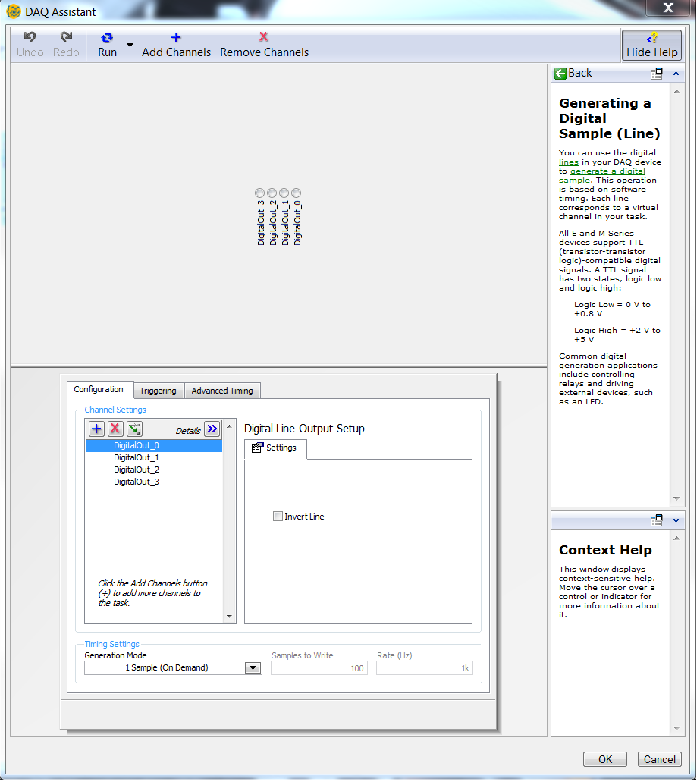Click the Cancel button
Screen dimensions: 700x782
pyautogui.click(x=660, y=759)
